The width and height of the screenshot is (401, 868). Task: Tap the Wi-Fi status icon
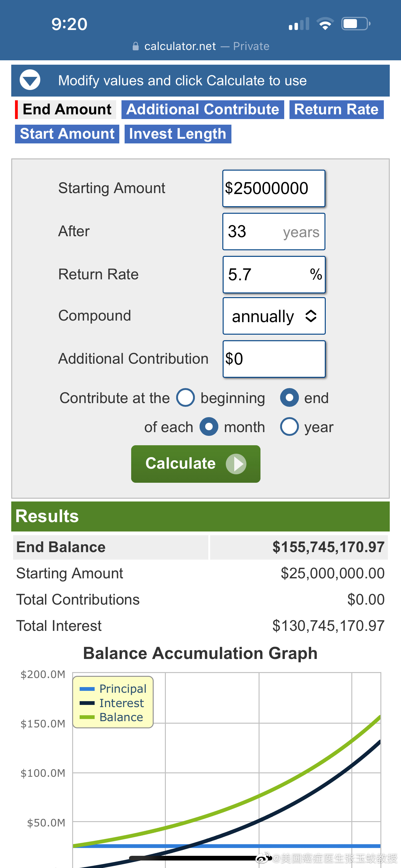click(x=325, y=24)
